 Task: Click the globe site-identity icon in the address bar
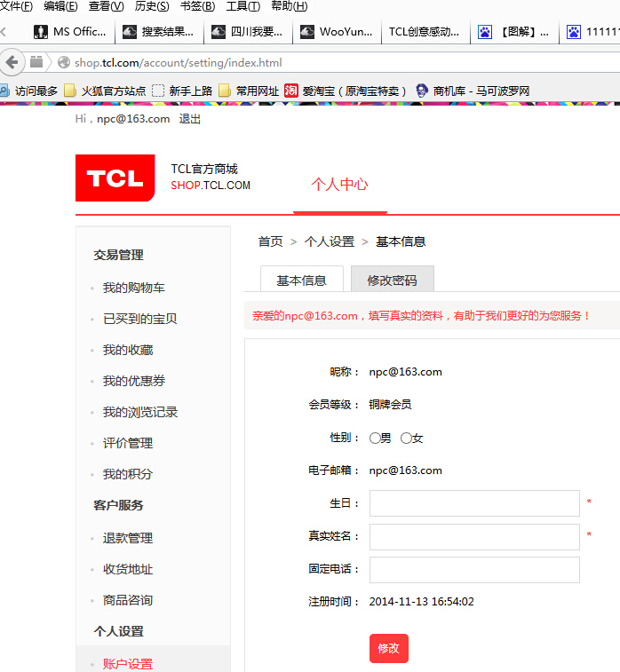point(64,62)
